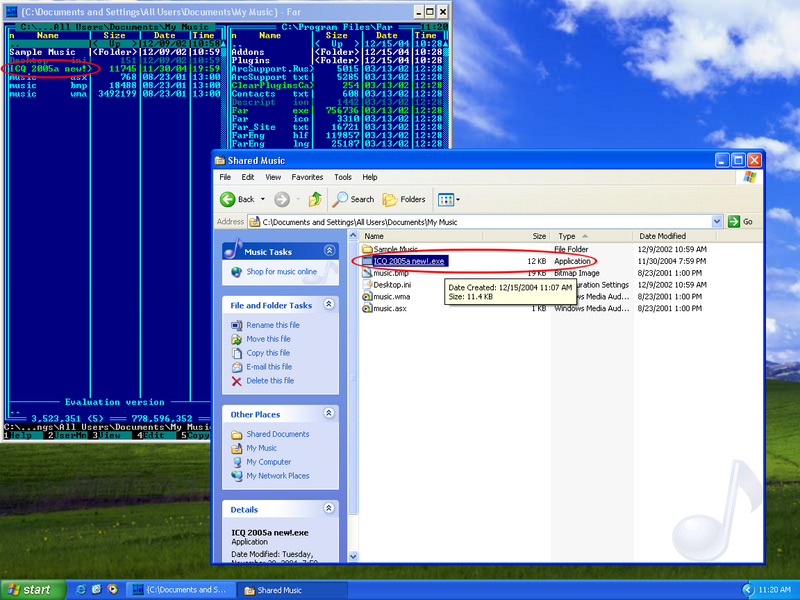Collapse the Other Places panel
Screen dimensions: 800x600
click(x=329, y=413)
